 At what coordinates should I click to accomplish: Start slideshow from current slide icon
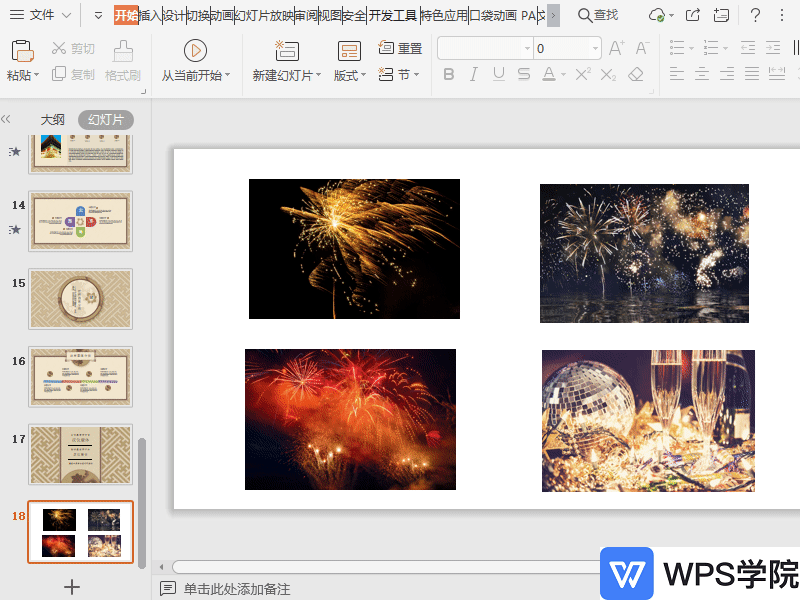[195, 51]
